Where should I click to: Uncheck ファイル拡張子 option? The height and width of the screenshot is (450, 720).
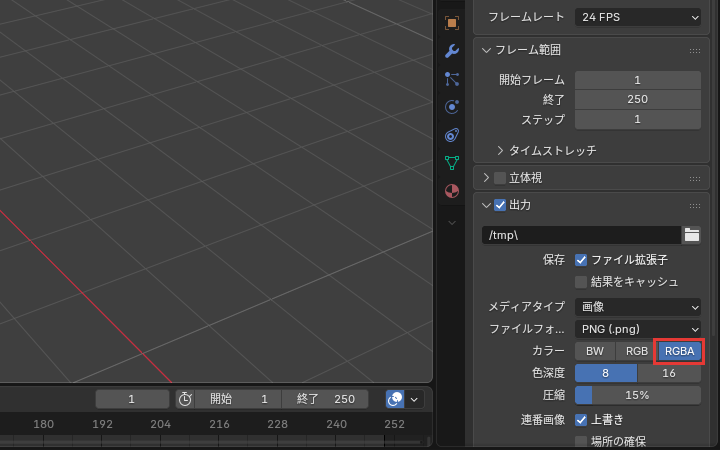coord(581,260)
